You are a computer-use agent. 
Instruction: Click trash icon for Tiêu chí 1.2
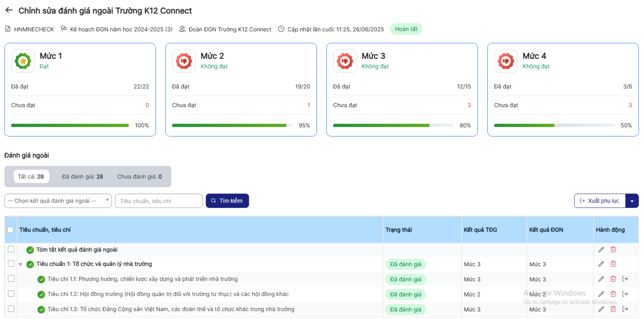613,294
